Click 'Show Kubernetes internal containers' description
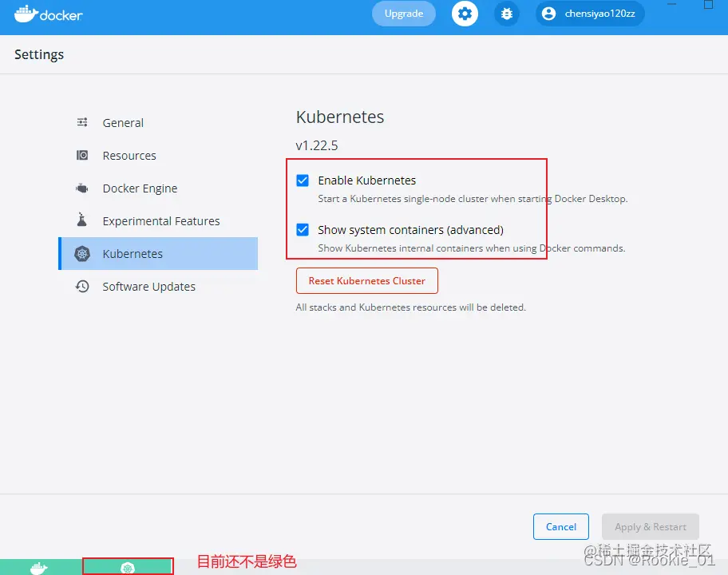The height and width of the screenshot is (575, 728). 471,248
